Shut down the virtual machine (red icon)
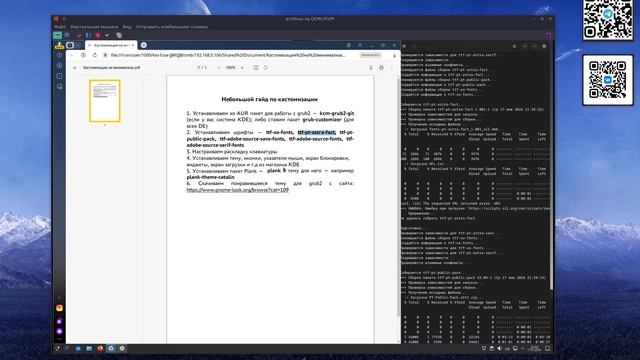Image resolution: width=640 pixels, height=360 pixels. pyautogui.click(x=98, y=36)
